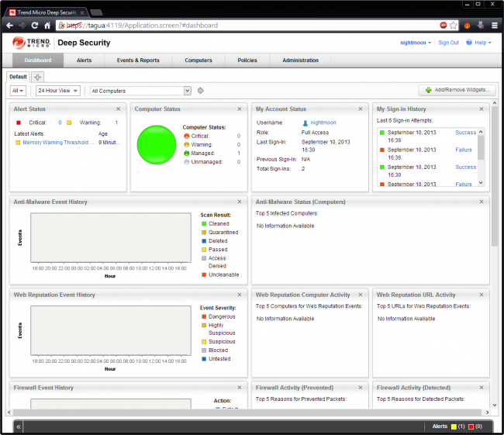This screenshot has width=504, height=435.
Task: Click the red alerts (0) indicator in bottom bar
Action: point(475,426)
